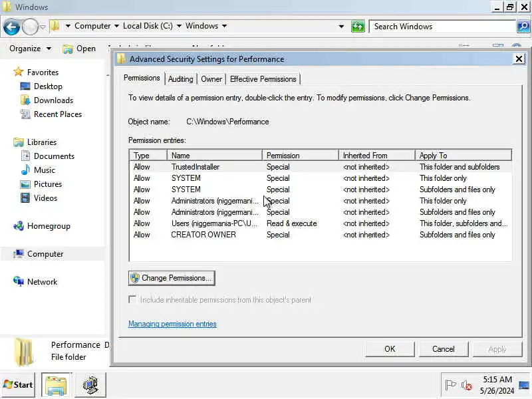Click the Recent Places icon

[25, 114]
